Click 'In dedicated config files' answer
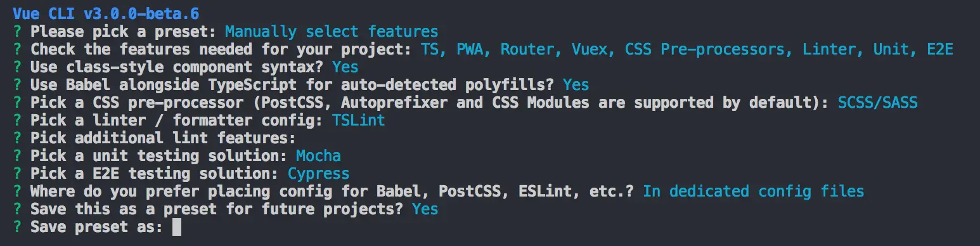 (x=753, y=191)
